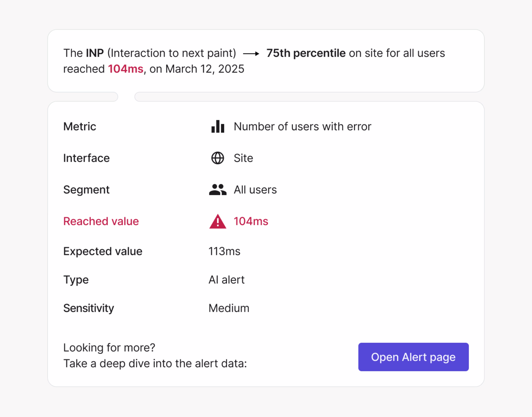Click the Expected value label
This screenshot has height=417, width=532.
pyautogui.click(x=103, y=251)
